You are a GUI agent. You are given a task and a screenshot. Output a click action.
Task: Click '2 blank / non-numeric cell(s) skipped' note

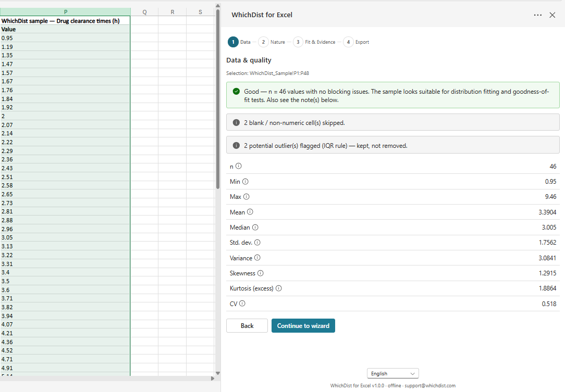[393, 122]
